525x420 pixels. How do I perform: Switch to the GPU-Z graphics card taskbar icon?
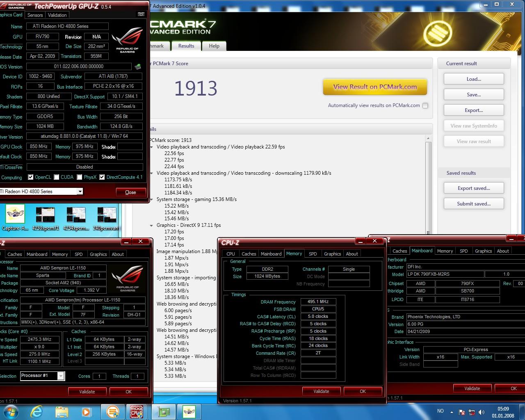coord(163,411)
